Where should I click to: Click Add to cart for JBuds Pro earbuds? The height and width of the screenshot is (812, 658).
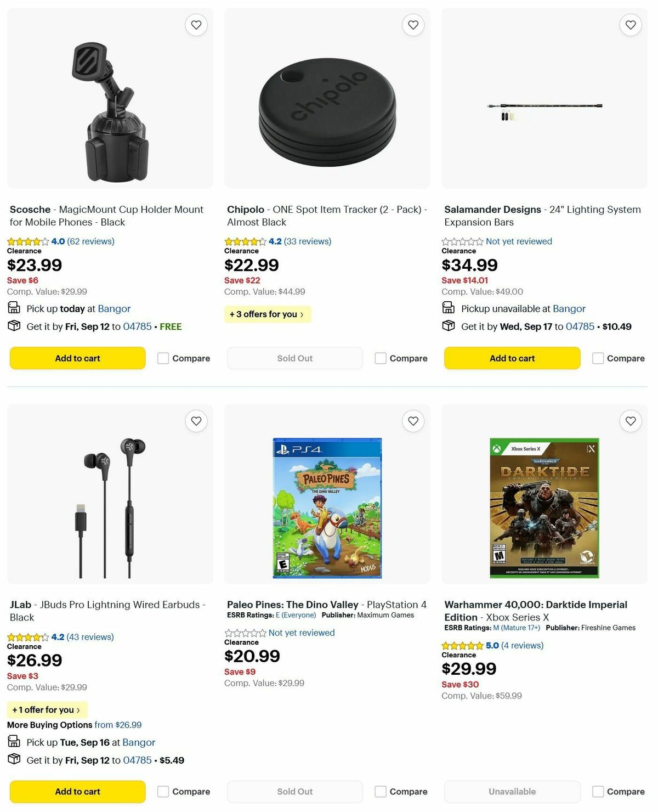point(77,791)
